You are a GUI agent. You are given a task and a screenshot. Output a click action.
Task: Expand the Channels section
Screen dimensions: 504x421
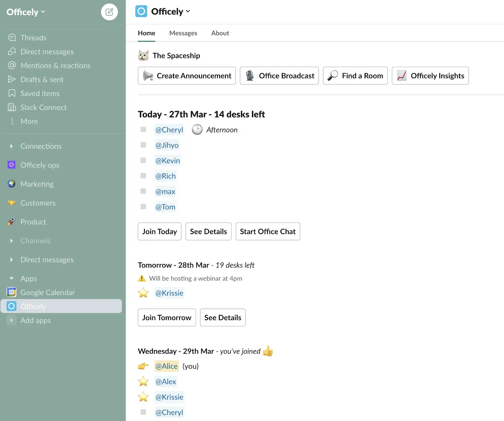(11, 240)
